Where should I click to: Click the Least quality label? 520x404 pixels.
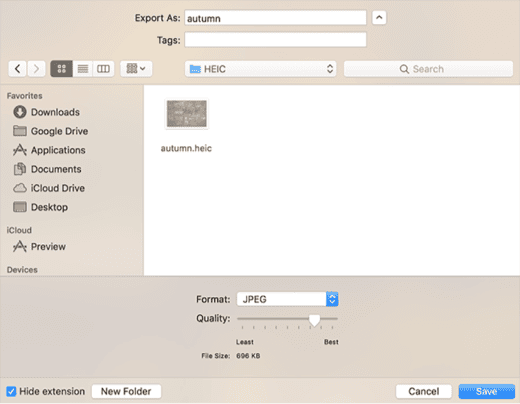tap(245, 342)
